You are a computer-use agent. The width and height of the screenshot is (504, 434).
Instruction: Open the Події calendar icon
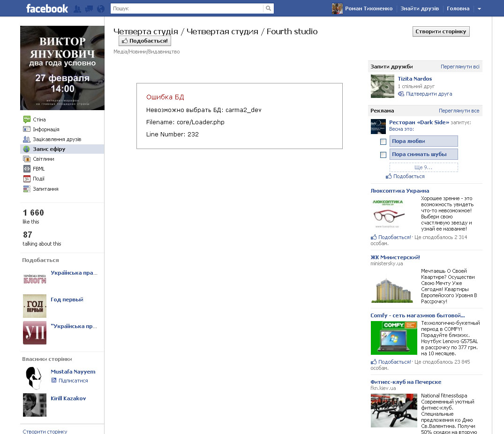(x=27, y=179)
